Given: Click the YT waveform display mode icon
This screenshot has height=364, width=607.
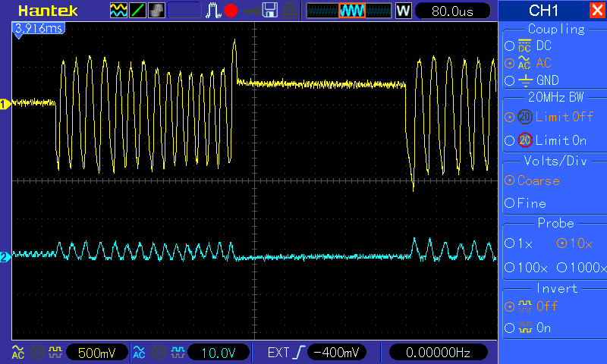Looking at the screenshot, I should pos(118,11).
